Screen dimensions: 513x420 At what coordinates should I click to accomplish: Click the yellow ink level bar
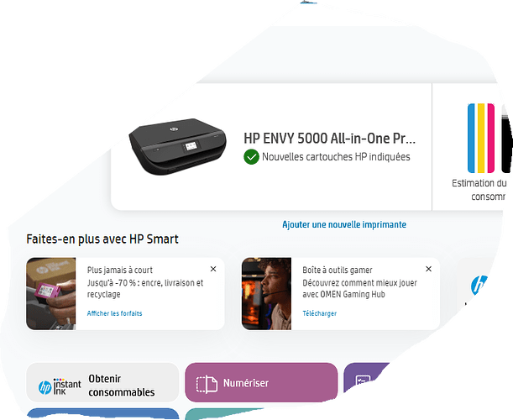tap(481, 138)
